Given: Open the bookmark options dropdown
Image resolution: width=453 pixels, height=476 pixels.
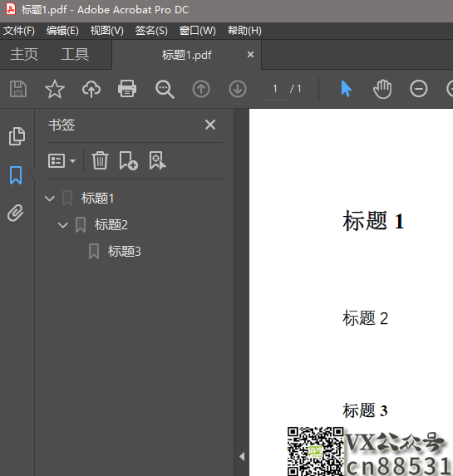Looking at the screenshot, I should tap(62, 160).
